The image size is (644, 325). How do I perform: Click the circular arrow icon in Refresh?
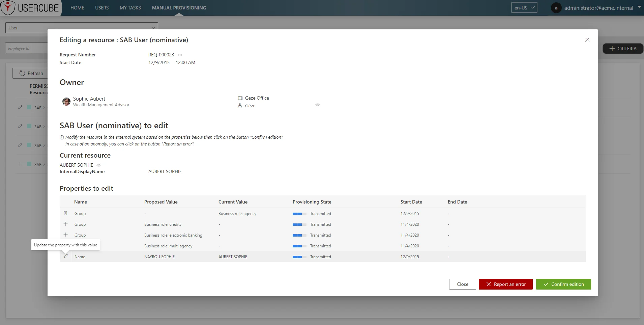pyautogui.click(x=22, y=73)
